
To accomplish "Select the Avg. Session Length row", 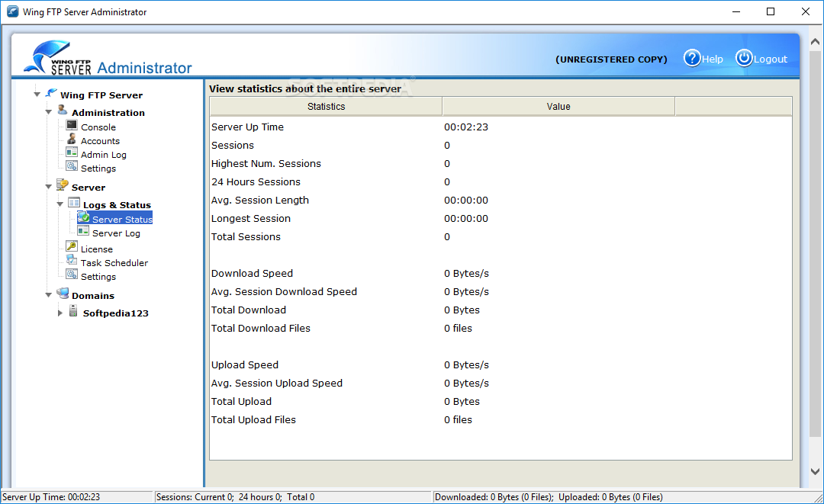I will (501, 201).
